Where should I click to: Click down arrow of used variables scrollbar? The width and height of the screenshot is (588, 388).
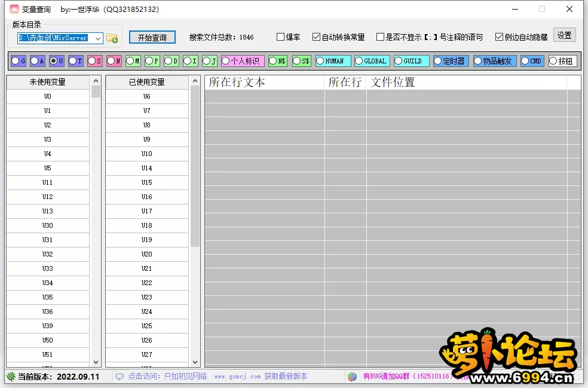point(195,362)
